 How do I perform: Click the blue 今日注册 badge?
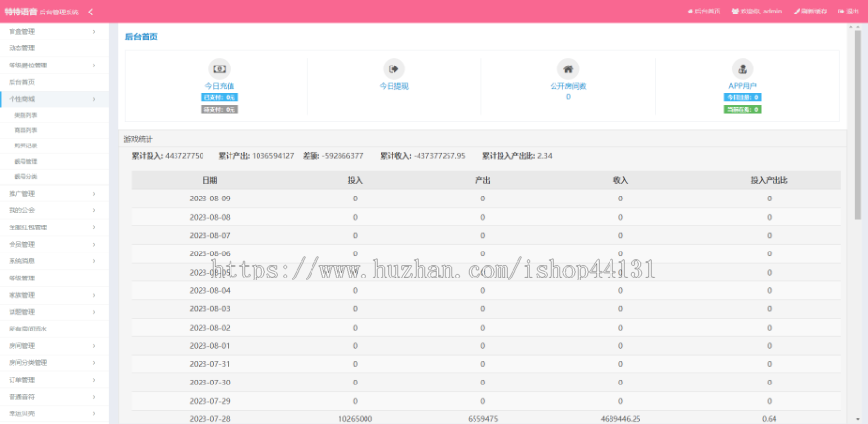tap(743, 97)
